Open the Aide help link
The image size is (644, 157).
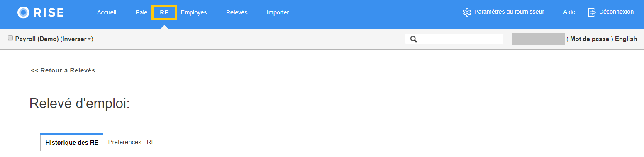point(569,12)
